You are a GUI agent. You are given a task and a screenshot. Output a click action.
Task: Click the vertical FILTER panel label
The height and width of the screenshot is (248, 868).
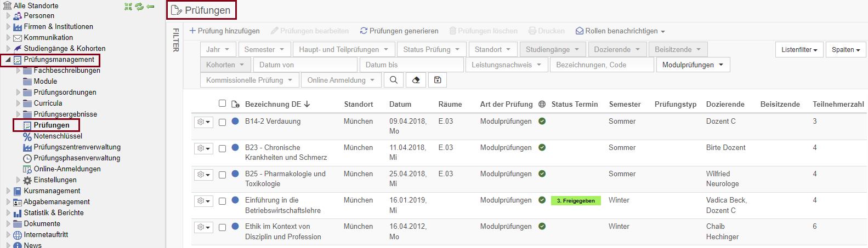pos(176,40)
